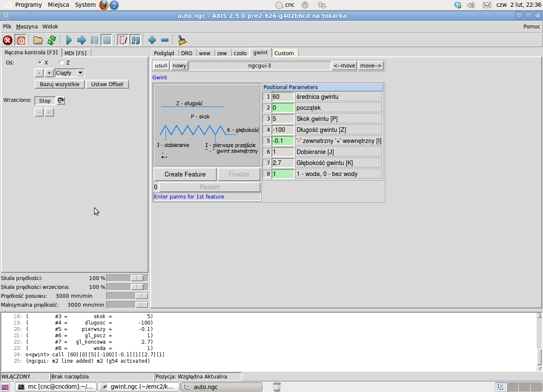The image size is (543, 392).
Task: Jog axis positive with plus button
Action: tap(49, 73)
